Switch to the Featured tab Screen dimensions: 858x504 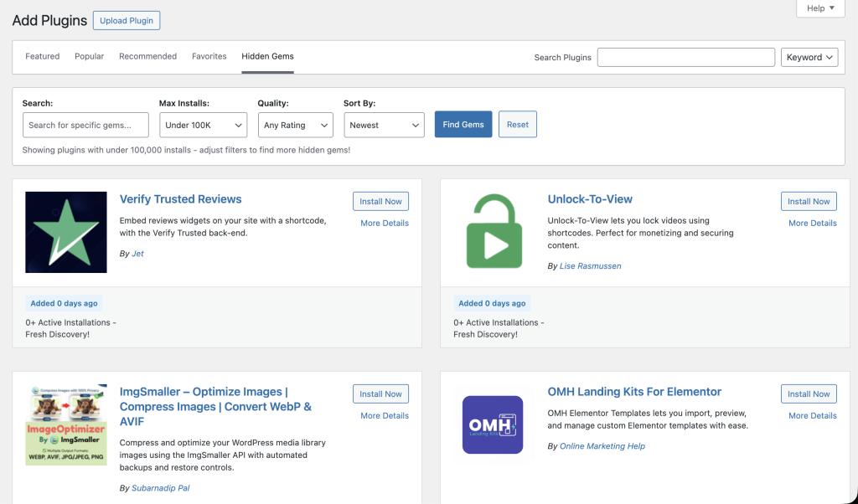pos(42,56)
